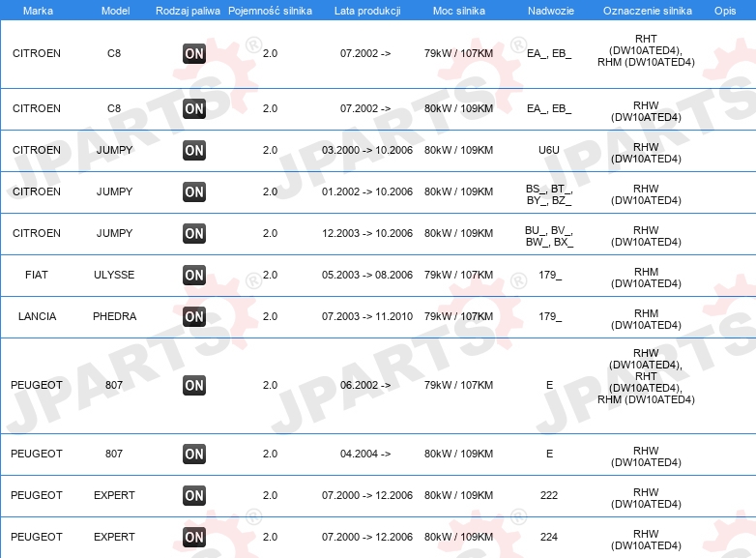Click EXPERT model in body 222 row
Viewport: 756px width, 558px height.
coord(114,495)
